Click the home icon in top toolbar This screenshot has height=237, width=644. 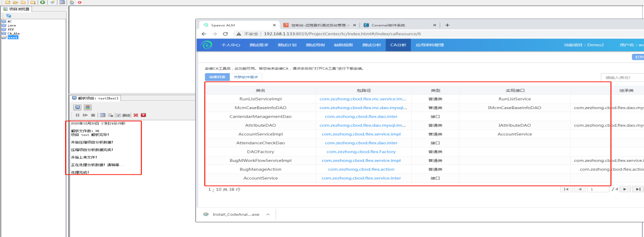[72, 3]
